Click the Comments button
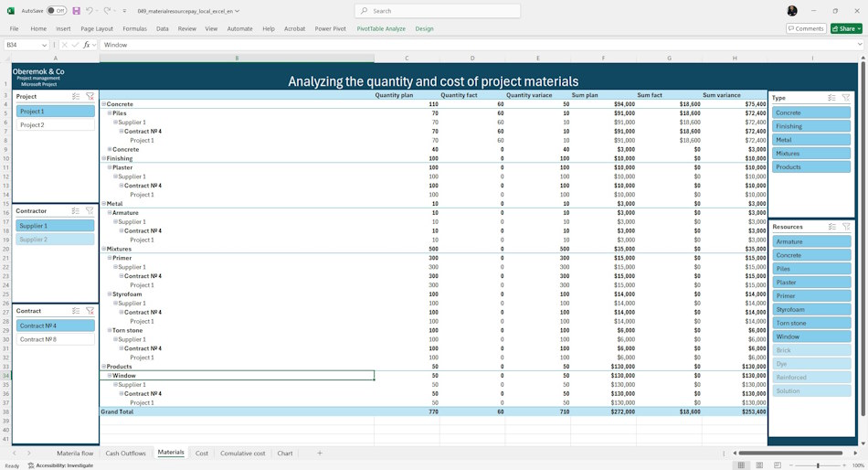 [x=806, y=29]
